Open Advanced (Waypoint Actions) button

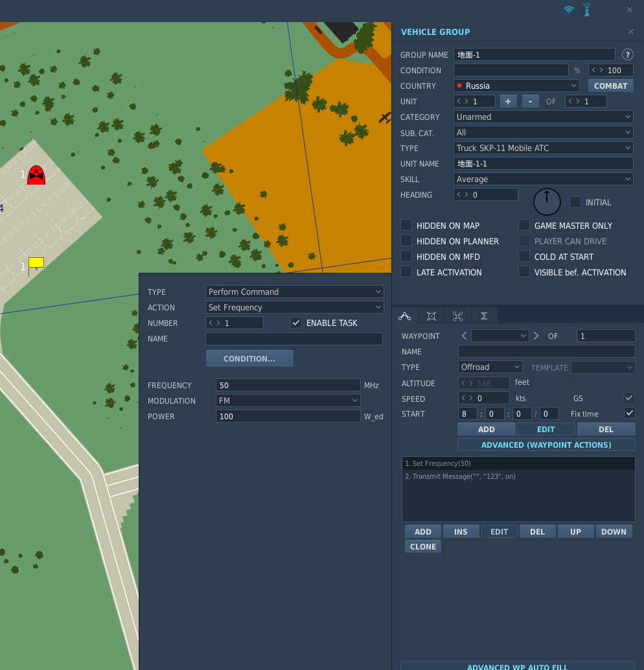[546, 445]
